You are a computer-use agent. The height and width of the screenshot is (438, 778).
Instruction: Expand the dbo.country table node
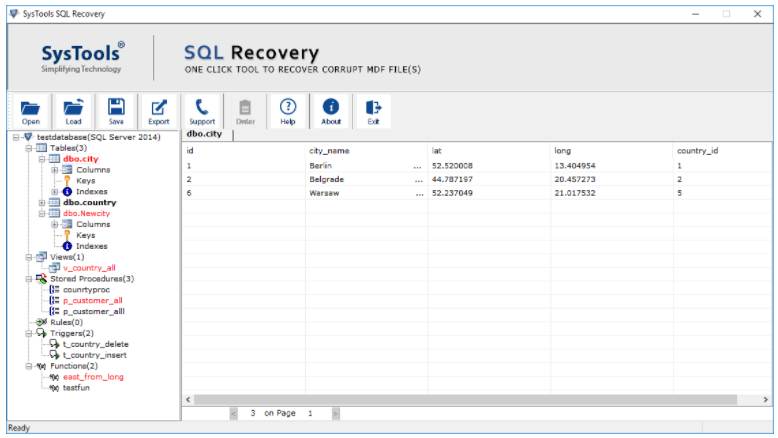point(42,202)
